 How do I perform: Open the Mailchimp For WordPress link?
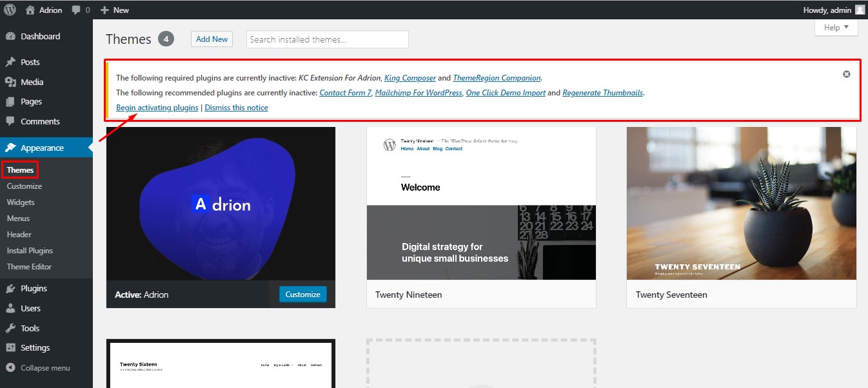click(x=419, y=93)
